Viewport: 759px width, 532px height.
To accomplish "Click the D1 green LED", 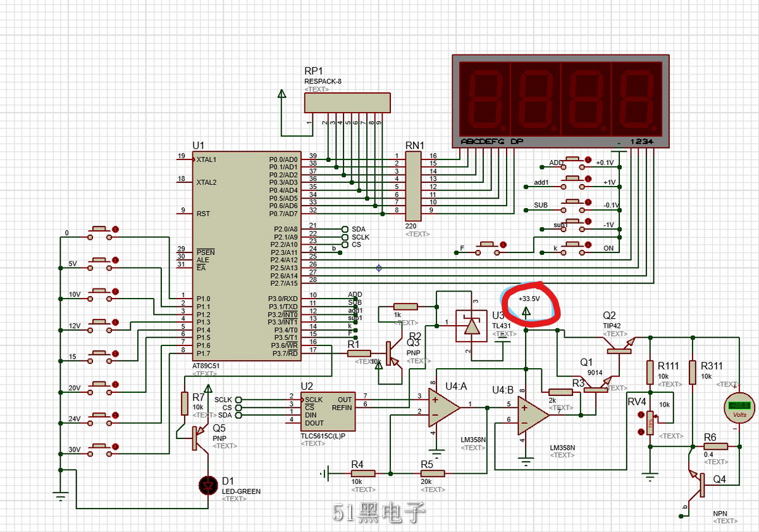I will tap(209, 485).
